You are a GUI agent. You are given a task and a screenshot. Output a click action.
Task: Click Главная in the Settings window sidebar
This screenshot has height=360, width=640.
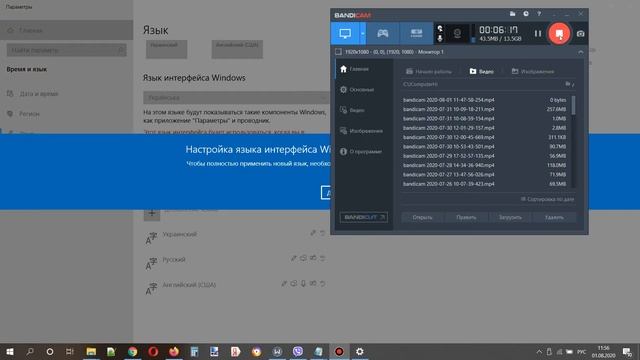click(x=66, y=30)
